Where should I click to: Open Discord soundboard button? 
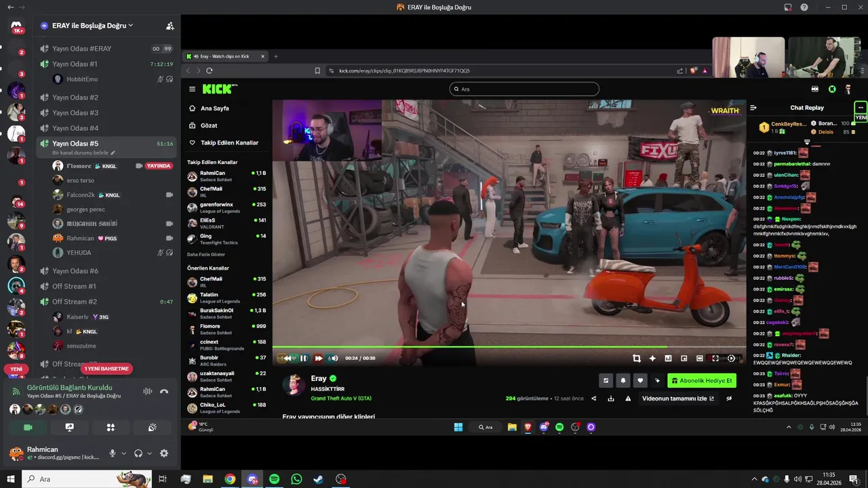(153, 428)
